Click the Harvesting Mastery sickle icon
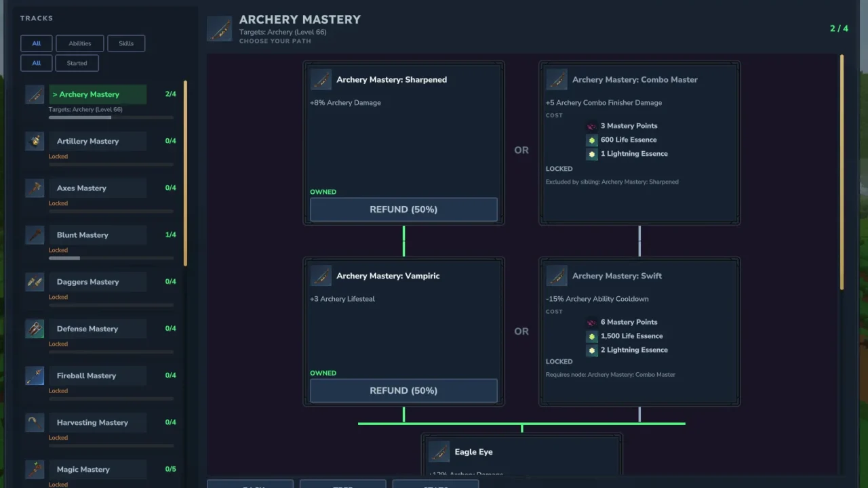This screenshot has height=488, width=868. click(x=35, y=422)
